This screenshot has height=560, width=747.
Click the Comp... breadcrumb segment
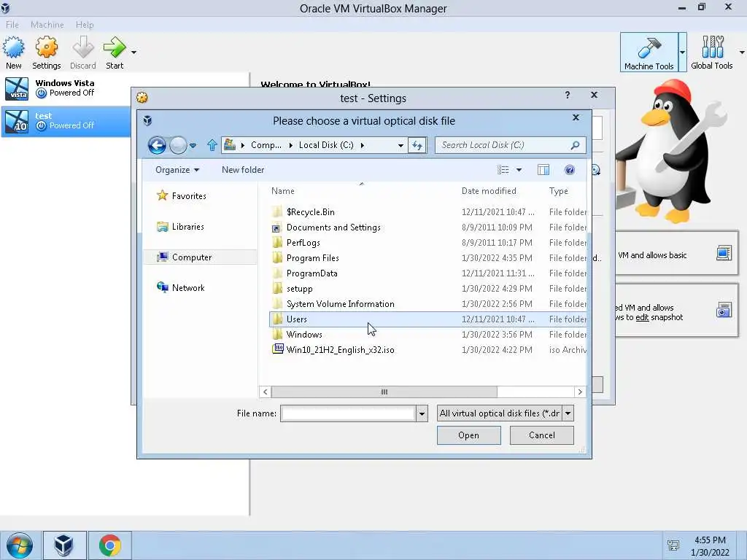(x=266, y=145)
